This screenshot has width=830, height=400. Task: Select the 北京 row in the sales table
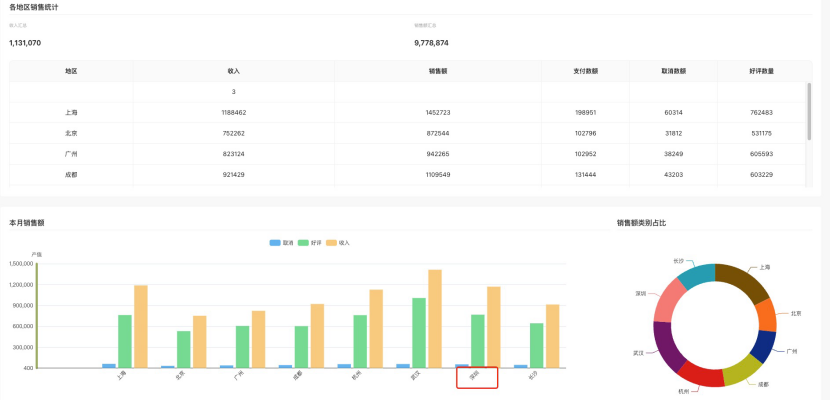[71, 133]
